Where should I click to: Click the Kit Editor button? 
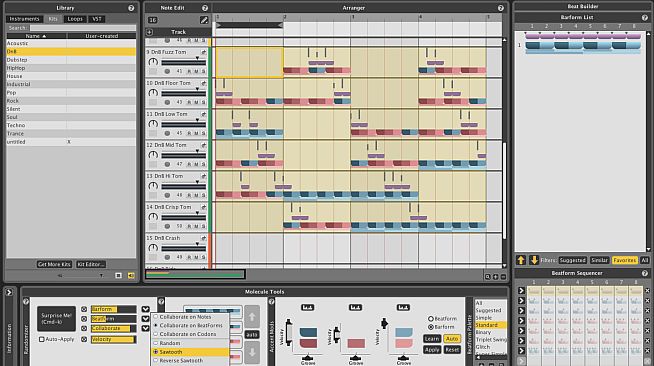[91, 264]
